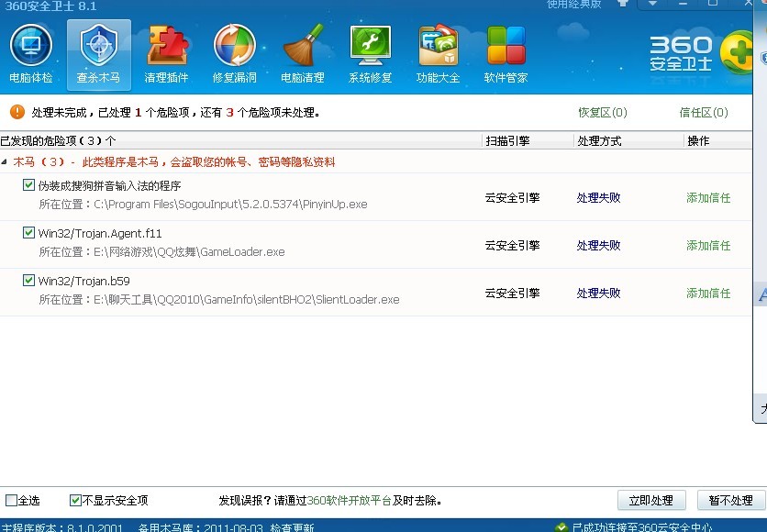Open the 软件管家 software manager icon

tap(506, 55)
